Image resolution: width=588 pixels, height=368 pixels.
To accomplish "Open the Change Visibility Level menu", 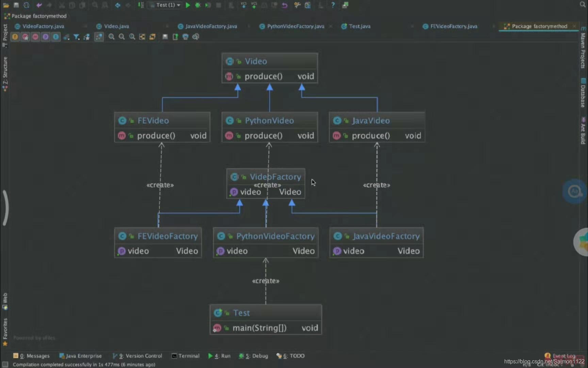I will click(x=66, y=37).
